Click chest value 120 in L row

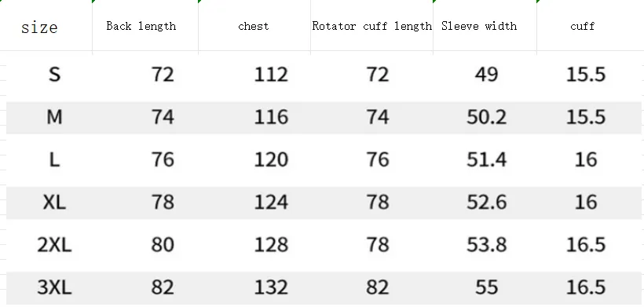[271, 159]
